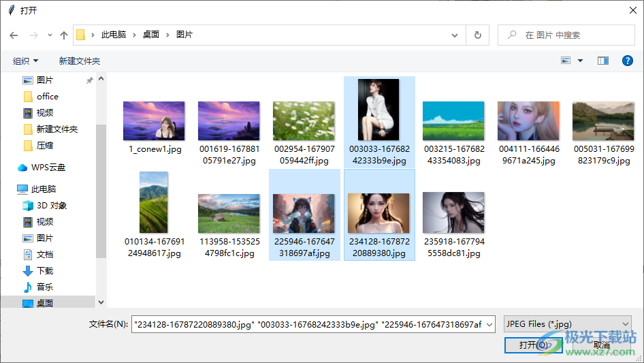Change the view mode icon

coord(566,61)
